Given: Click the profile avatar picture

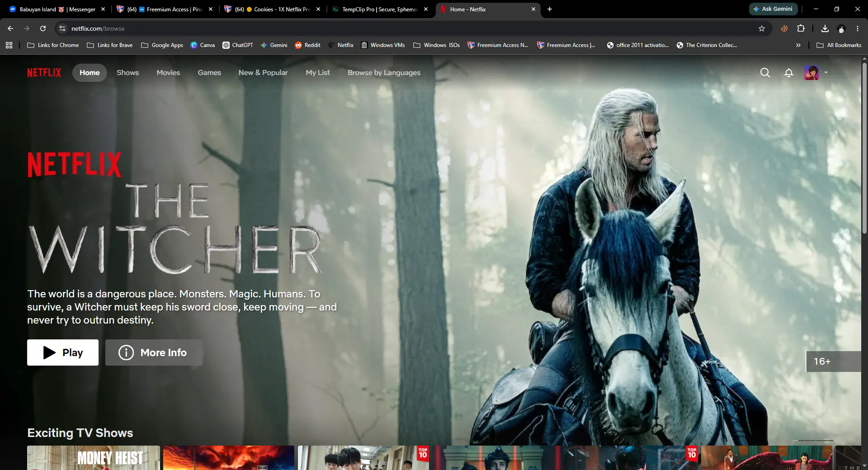Looking at the screenshot, I should tap(811, 73).
